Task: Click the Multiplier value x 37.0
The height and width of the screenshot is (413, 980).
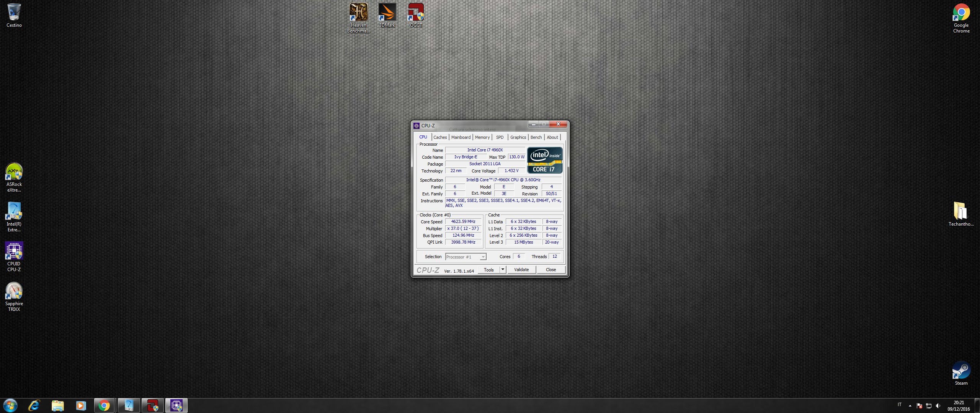Action: point(463,228)
